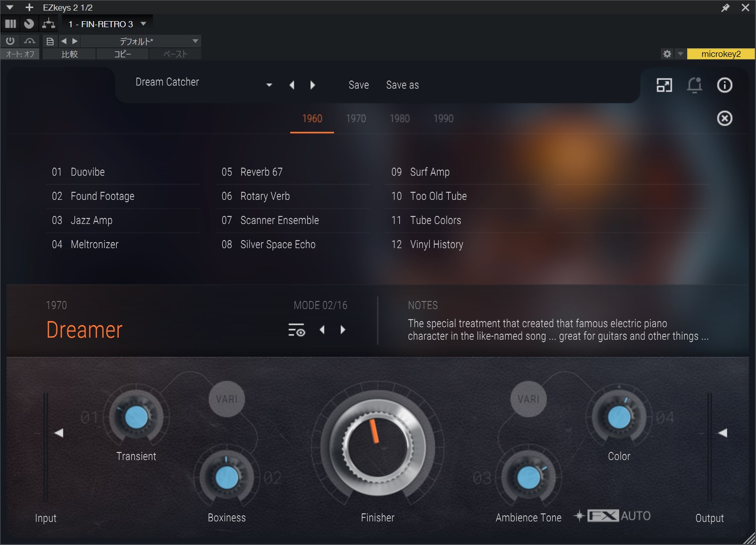Toggle the FX AUTO button
Viewport: 756px width, 545px height.
619,516
